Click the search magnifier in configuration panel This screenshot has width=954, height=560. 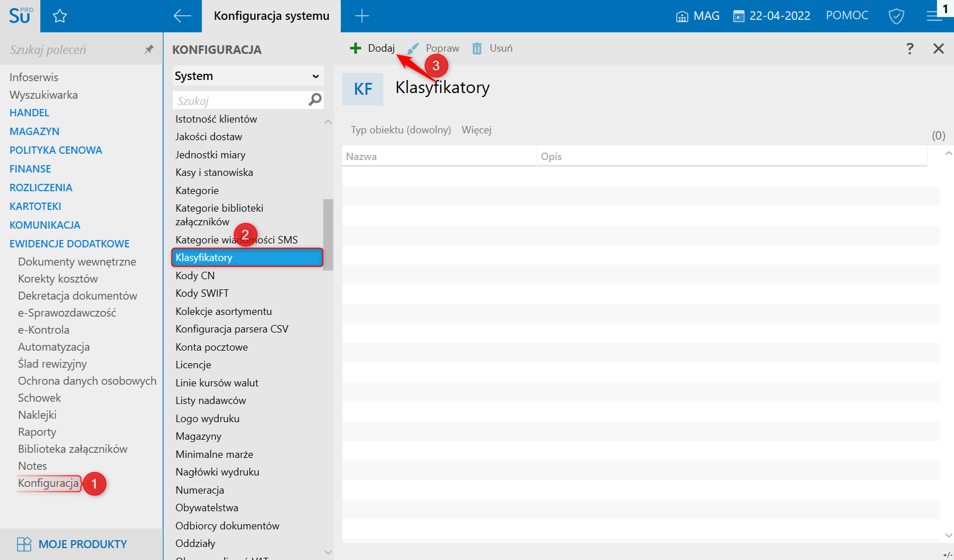[315, 100]
